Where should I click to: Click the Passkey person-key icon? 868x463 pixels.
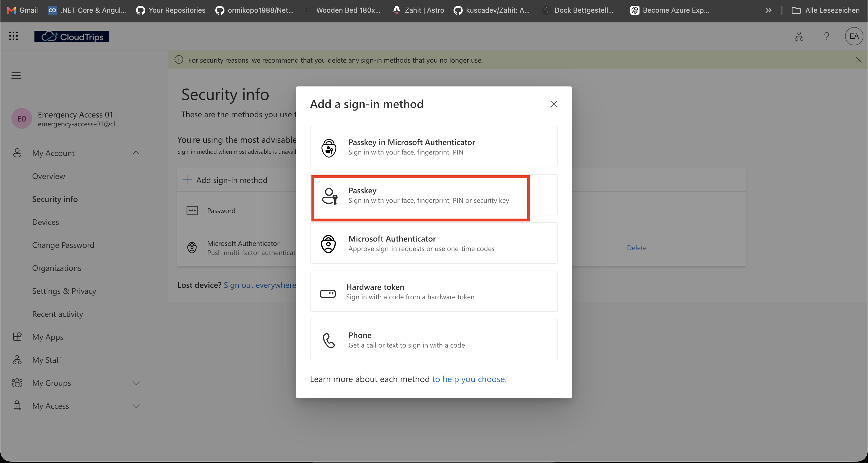tap(329, 196)
